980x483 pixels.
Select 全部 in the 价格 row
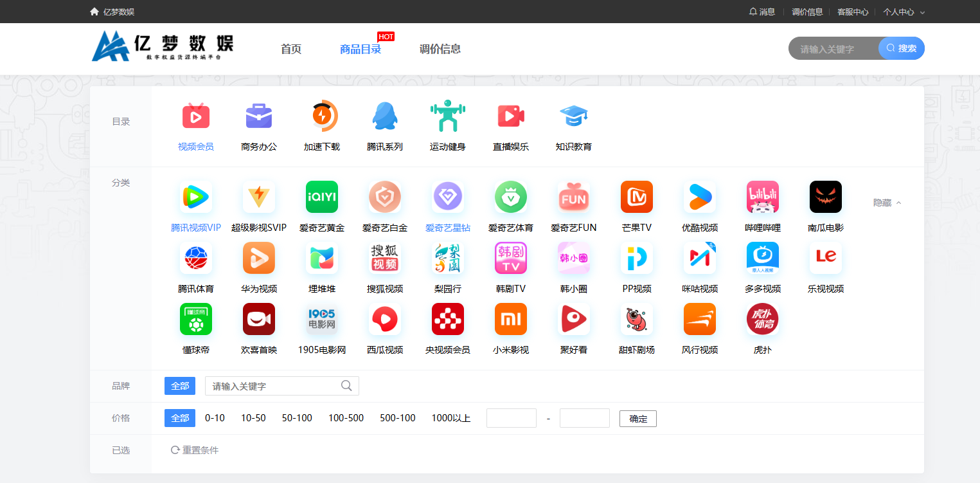click(x=180, y=418)
